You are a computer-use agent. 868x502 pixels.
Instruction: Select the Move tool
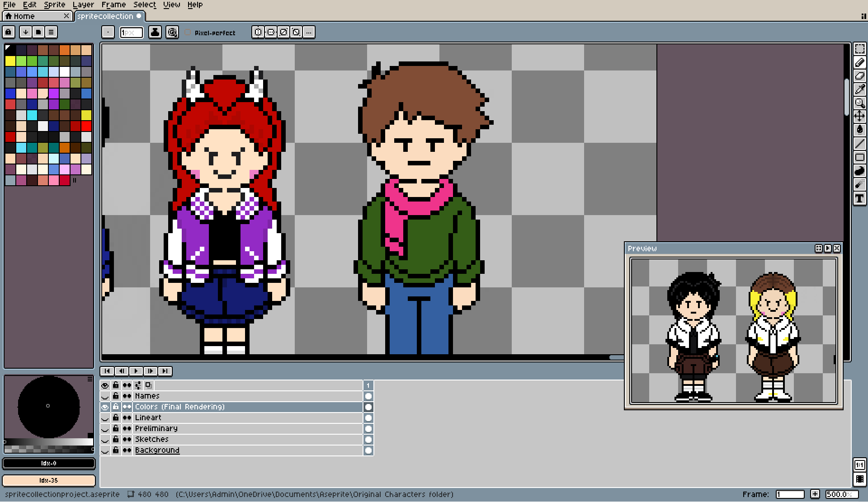click(859, 117)
